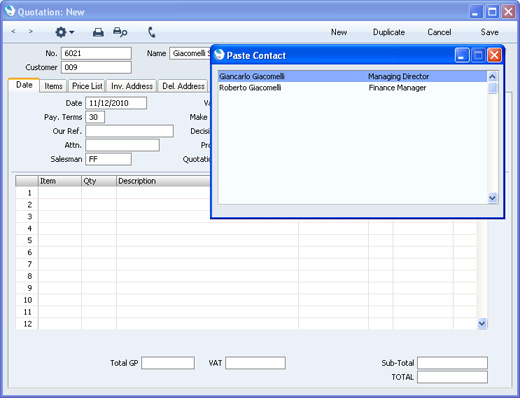Click Duplicate button

click(389, 32)
